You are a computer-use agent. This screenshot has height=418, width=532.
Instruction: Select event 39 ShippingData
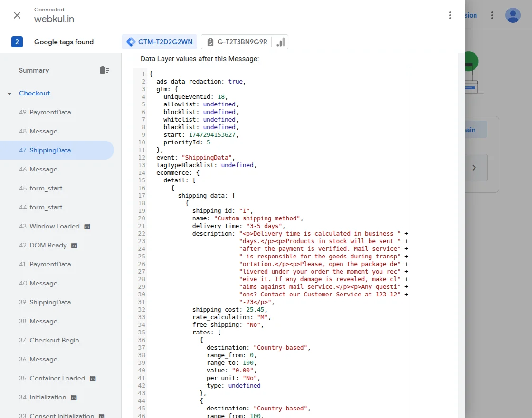pos(50,302)
